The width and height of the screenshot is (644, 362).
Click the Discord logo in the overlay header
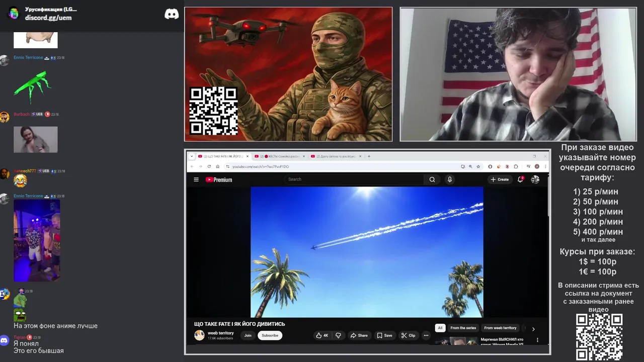tap(172, 14)
